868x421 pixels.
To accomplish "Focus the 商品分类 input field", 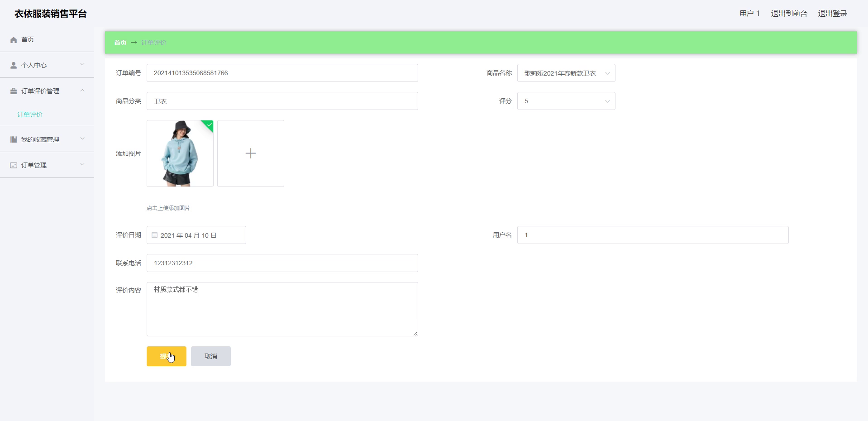I will [282, 101].
